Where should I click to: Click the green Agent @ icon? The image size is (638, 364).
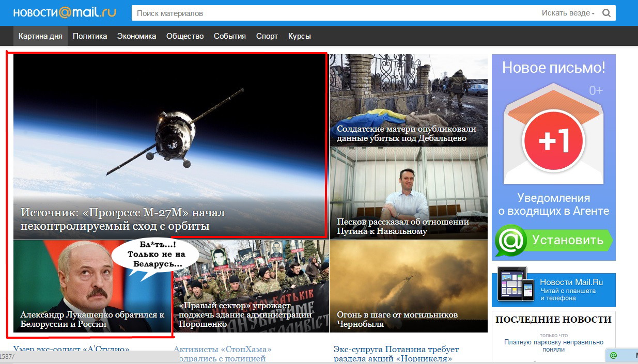click(511, 240)
